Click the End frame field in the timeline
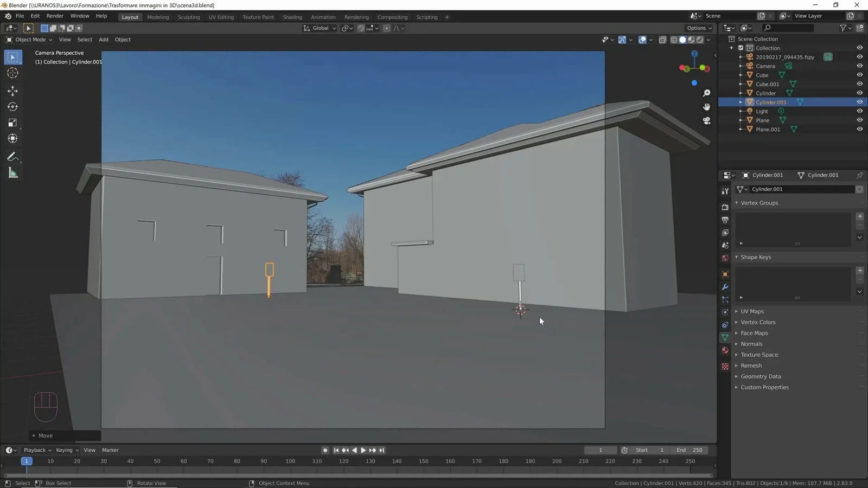Image resolution: width=868 pixels, height=488 pixels. pos(688,450)
